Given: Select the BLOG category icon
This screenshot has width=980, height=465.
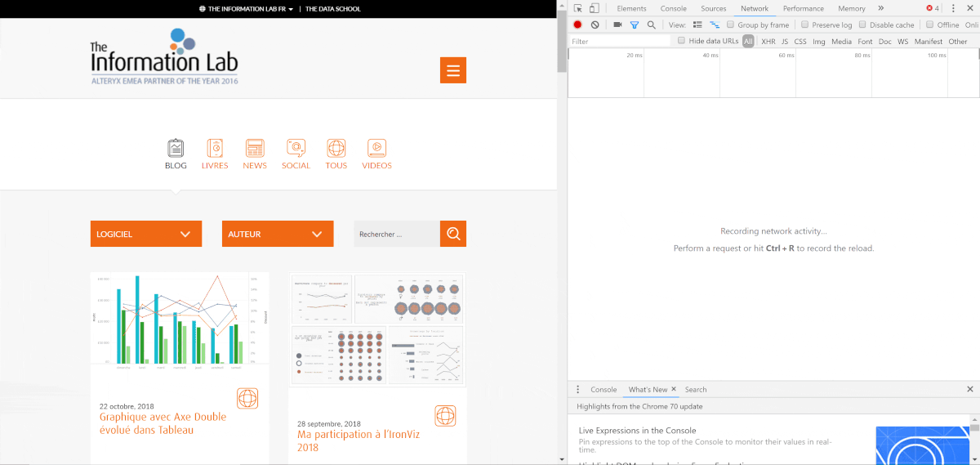Looking at the screenshot, I should point(176,148).
